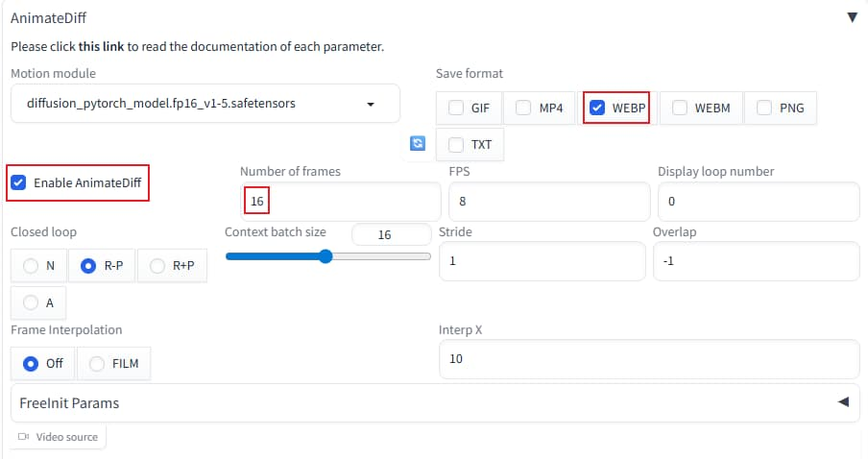Expand the FreeInit Params section
The height and width of the screenshot is (459, 868).
(842, 402)
